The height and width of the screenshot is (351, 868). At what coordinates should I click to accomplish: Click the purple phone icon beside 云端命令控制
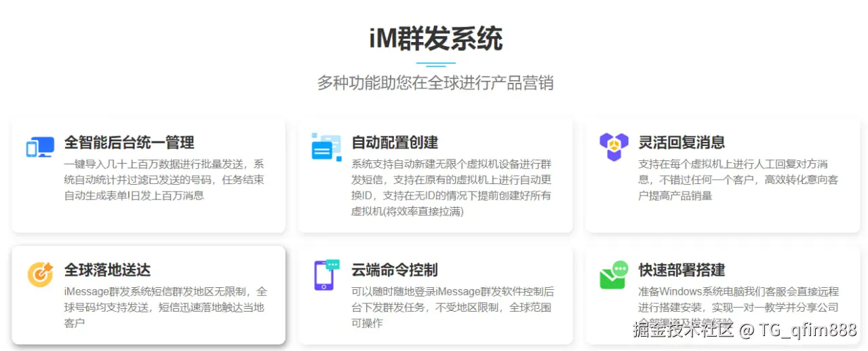click(326, 274)
